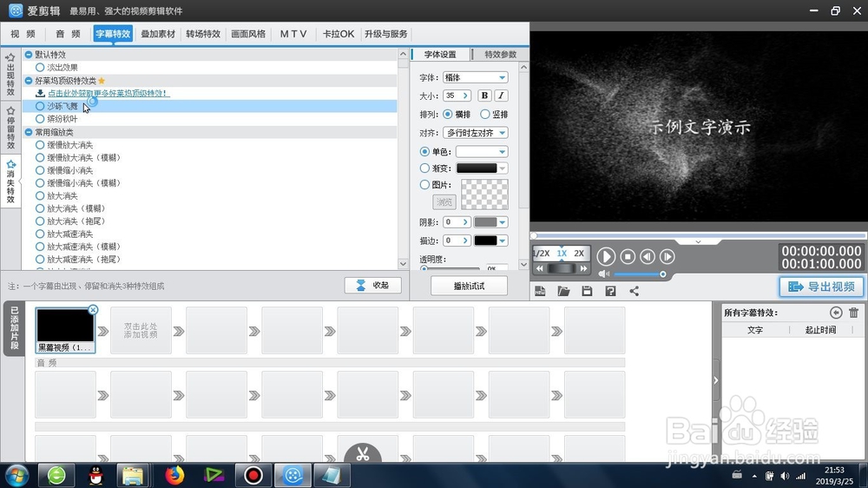Click the 播放试试 preview button

tap(469, 286)
